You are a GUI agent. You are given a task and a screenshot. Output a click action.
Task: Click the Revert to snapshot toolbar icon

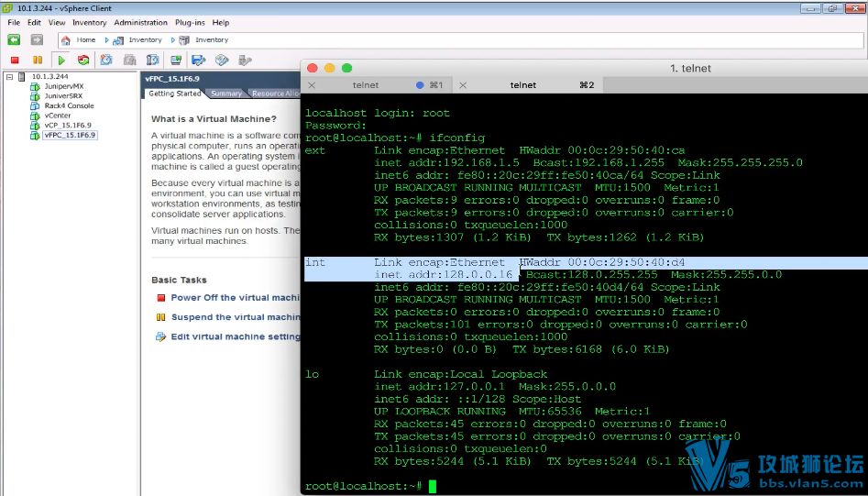point(129,60)
